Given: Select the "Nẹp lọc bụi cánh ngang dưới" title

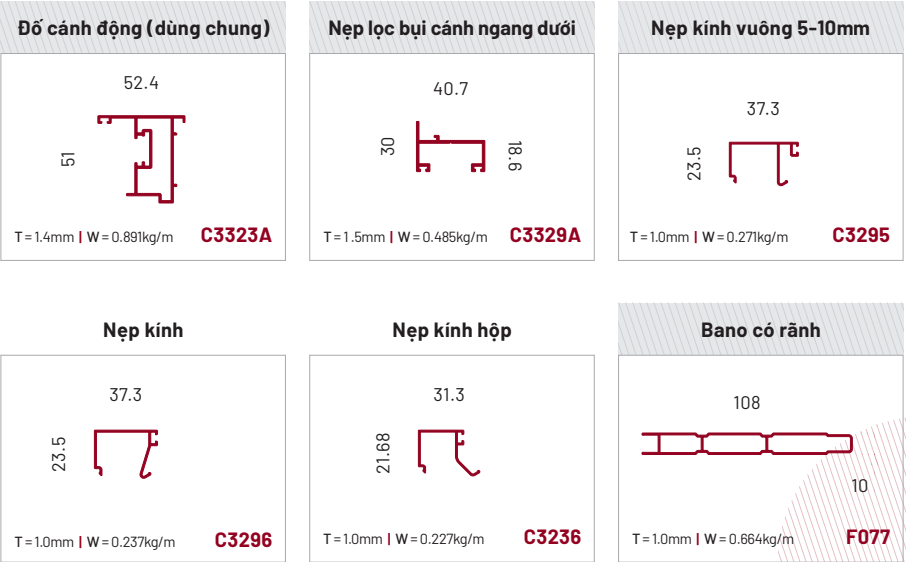Looking at the screenshot, I should point(452,28).
